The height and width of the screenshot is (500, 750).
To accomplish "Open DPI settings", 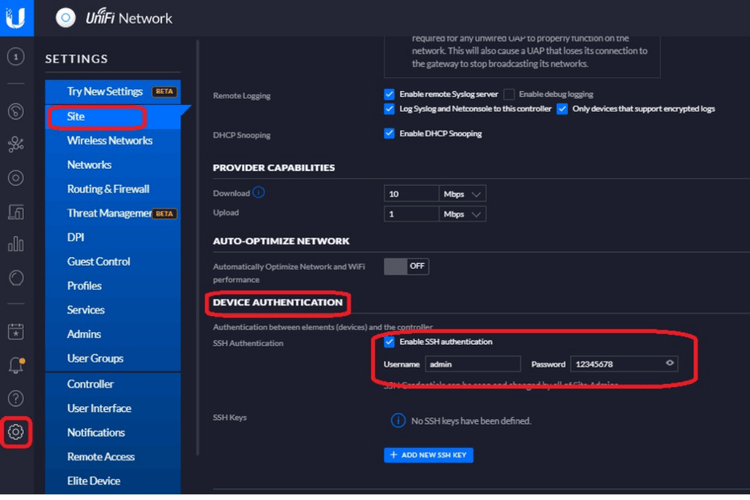I will tap(113, 237).
